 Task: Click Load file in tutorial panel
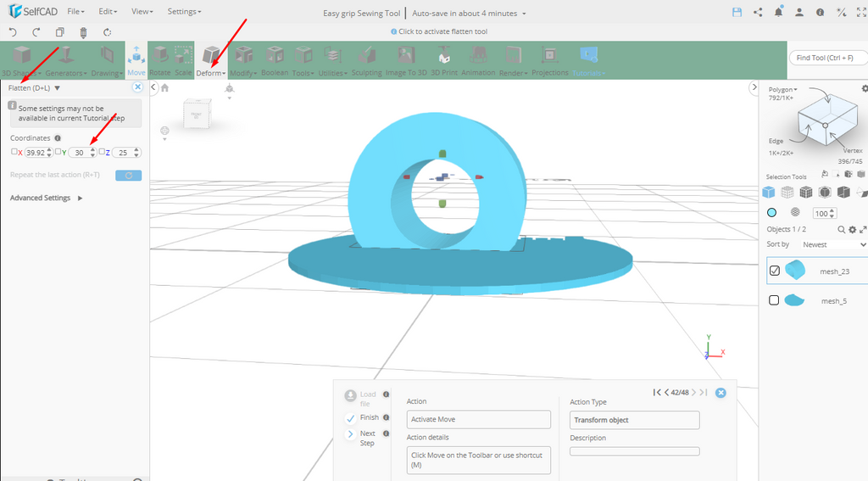point(360,399)
